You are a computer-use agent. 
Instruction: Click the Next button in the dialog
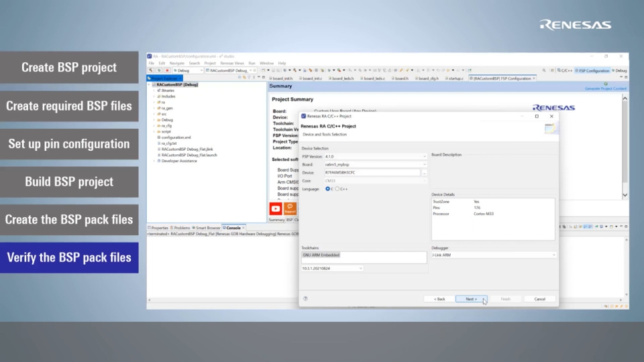click(x=471, y=299)
